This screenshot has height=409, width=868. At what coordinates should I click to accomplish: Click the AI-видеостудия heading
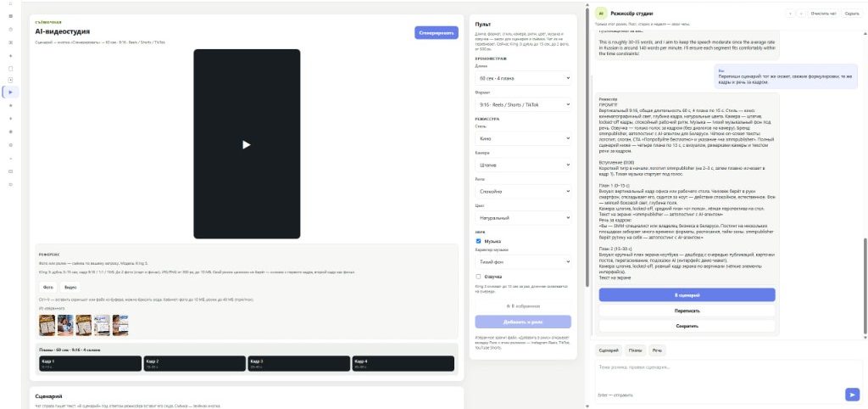tap(63, 31)
